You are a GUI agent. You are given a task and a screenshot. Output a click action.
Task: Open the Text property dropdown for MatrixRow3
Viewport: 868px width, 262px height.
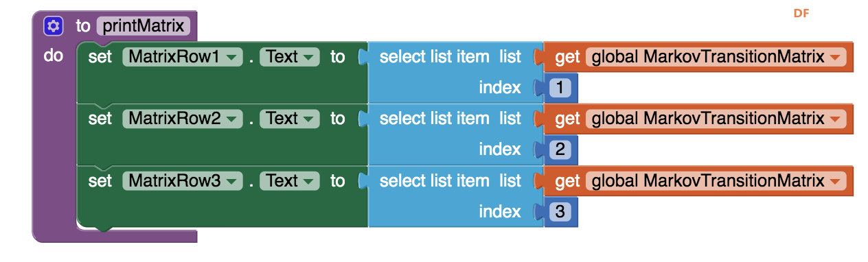[290, 181]
